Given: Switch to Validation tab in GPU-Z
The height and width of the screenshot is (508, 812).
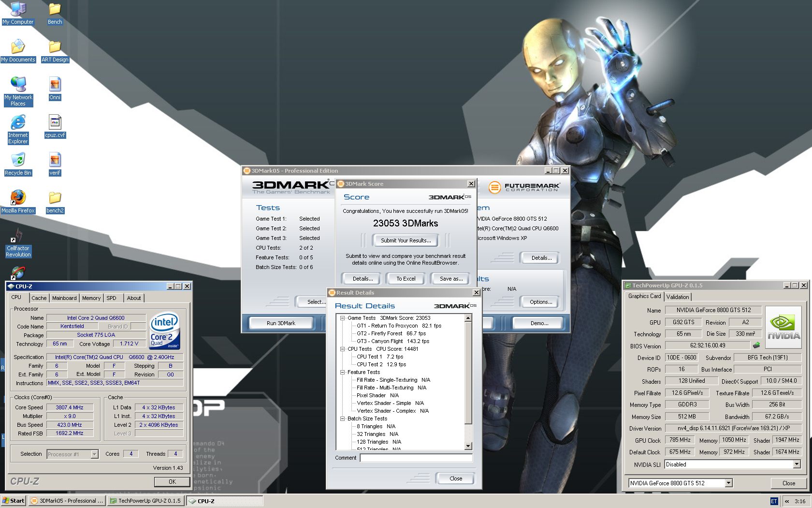Looking at the screenshot, I should tap(678, 297).
